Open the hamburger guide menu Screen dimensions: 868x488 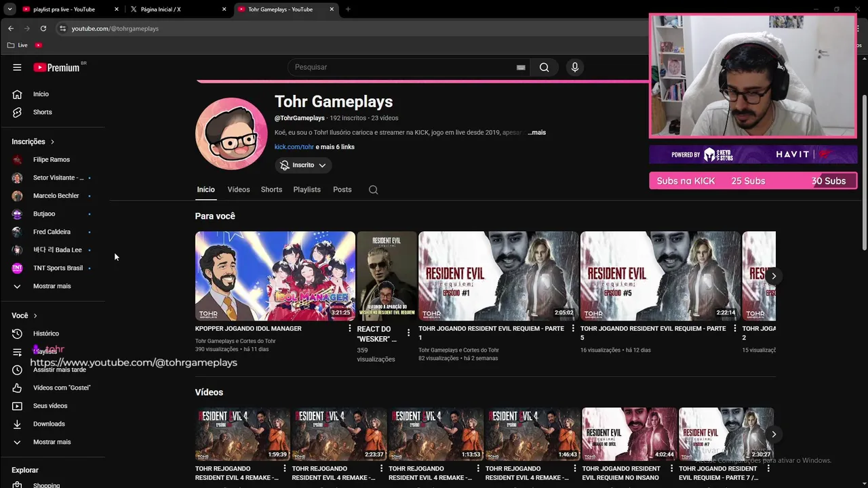[17, 67]
